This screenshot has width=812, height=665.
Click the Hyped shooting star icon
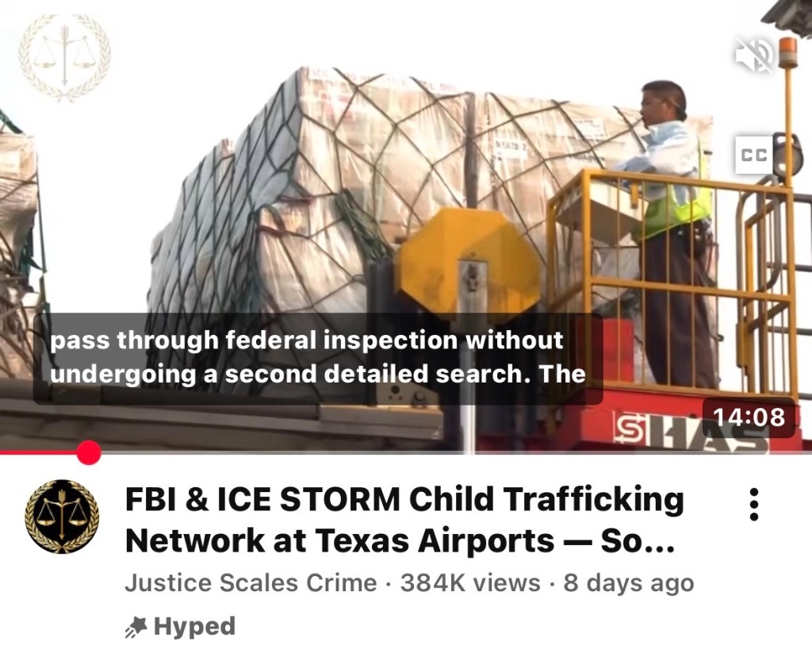(x=136, y=627)
